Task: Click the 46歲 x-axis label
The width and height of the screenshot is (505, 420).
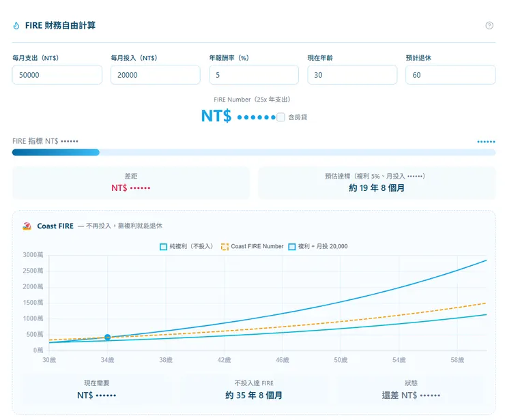Action: [x=283, y=360]
